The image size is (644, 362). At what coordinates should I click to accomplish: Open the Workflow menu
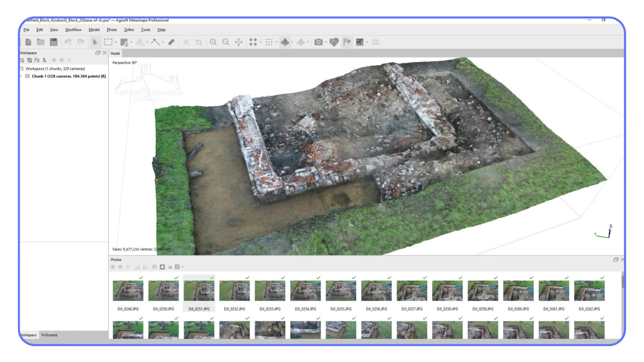coord(73,30)
